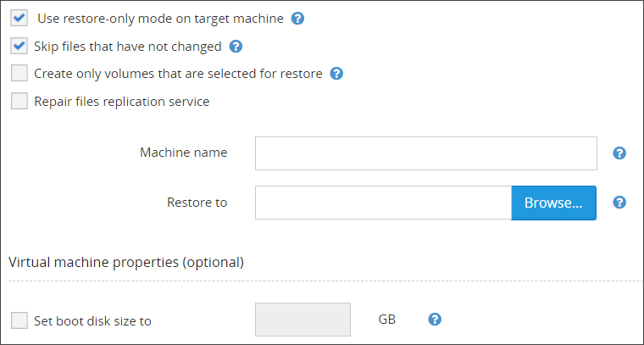Click the 'Virtual machine properties (optional)' heading

(126, 262)
